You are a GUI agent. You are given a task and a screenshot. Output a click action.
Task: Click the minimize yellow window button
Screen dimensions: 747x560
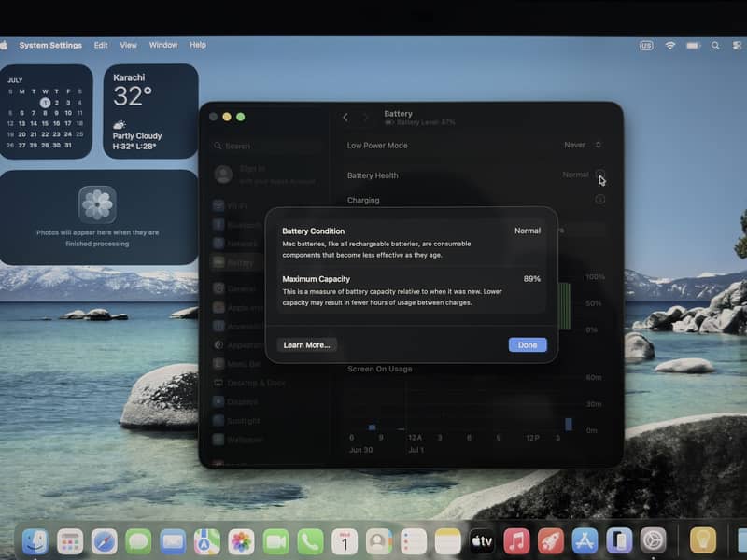point(227,117)
